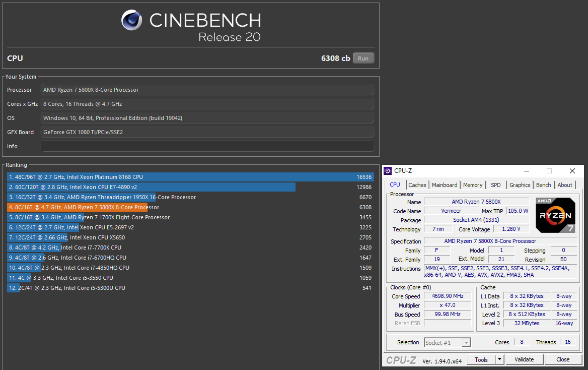Select ranking row Core i5-3550

pyautogui.click(x=190, y=278)
